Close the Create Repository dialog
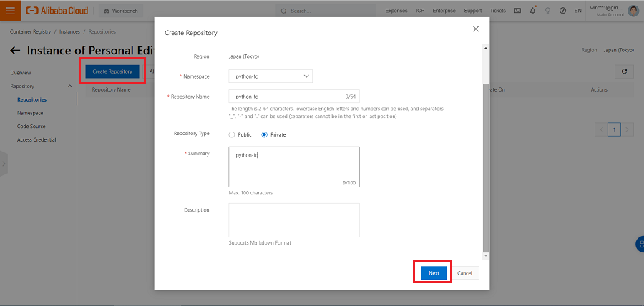The width and height of the screenshot is (644, 306). tap(476, 29)
